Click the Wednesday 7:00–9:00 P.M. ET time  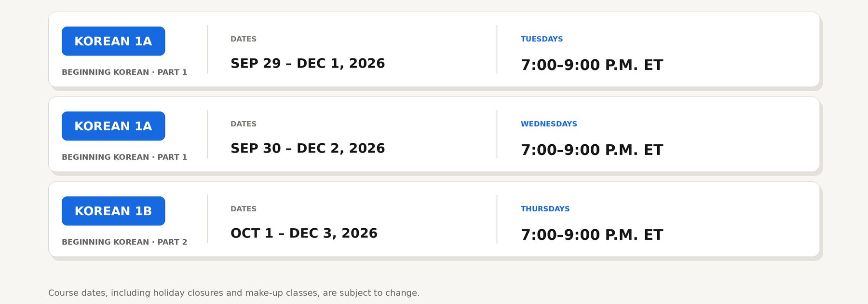[592, 150]
